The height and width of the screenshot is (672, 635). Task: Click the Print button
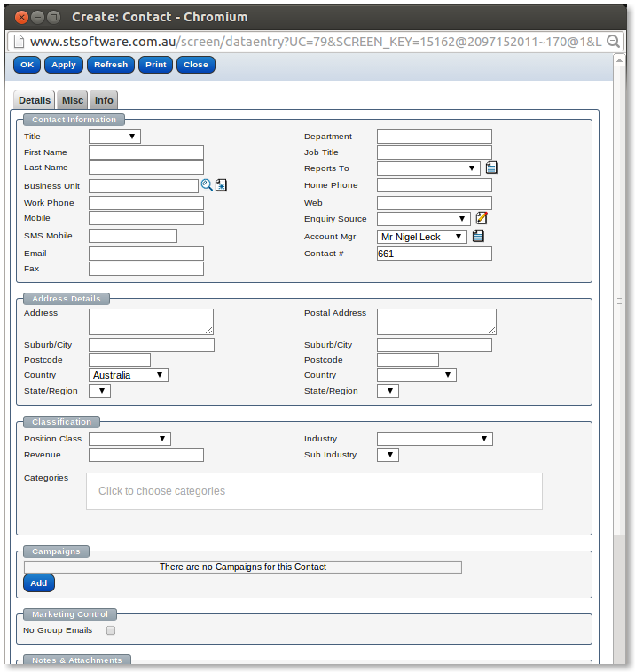[x=156, y=65]
